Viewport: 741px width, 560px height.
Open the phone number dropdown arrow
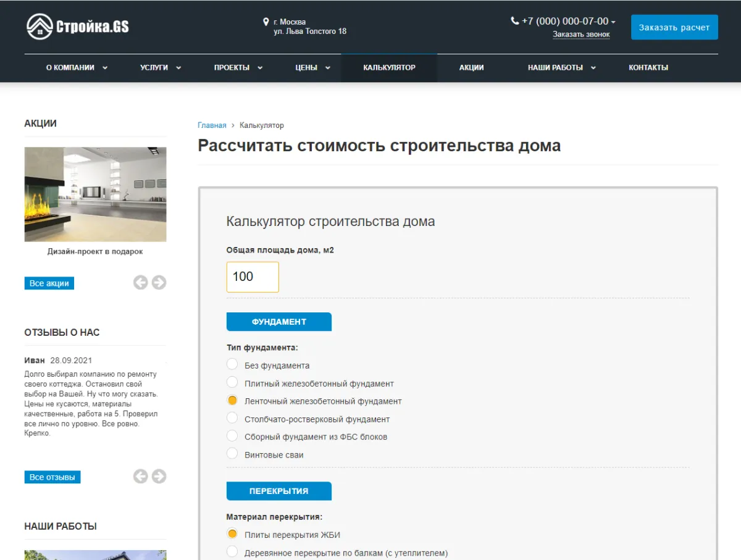pyautogui.click(x=613, y=20)
